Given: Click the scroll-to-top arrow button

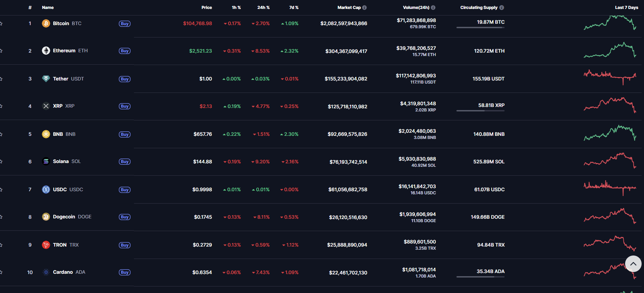Looking at the screenshot, I should pos(633,264).
